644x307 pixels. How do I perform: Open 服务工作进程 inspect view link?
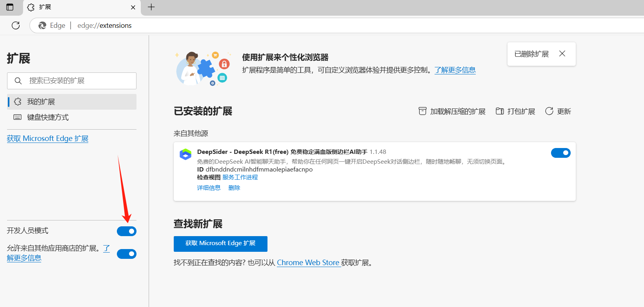[240, 177]
